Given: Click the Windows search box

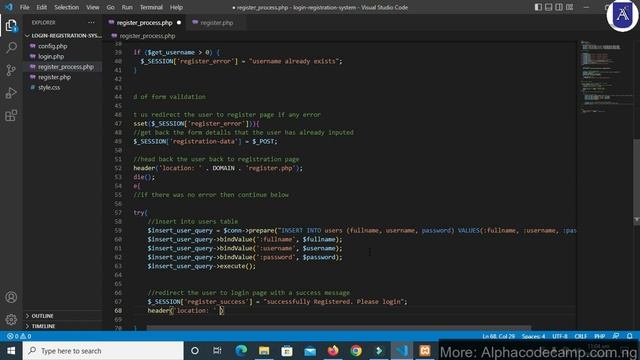Looking at the screenshot, I should pyautogui.click(x=103, y=351).
